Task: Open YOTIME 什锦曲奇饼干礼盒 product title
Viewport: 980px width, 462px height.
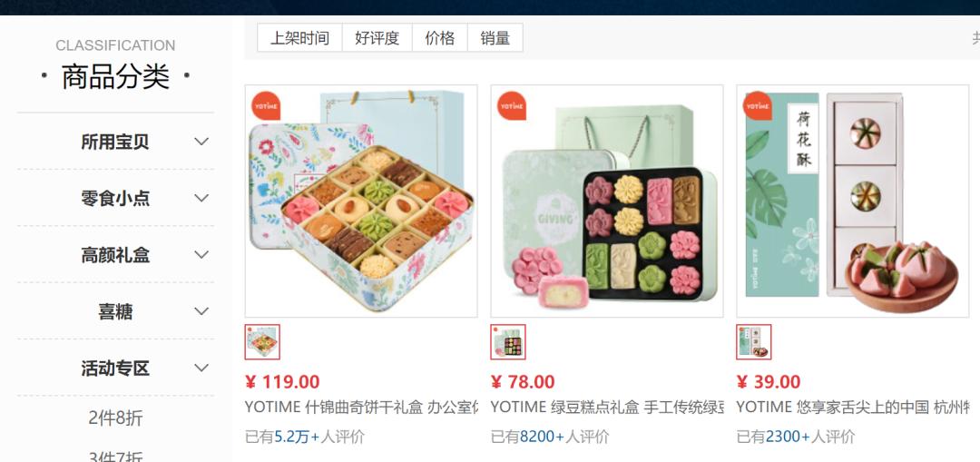Action: pos(361,408)
